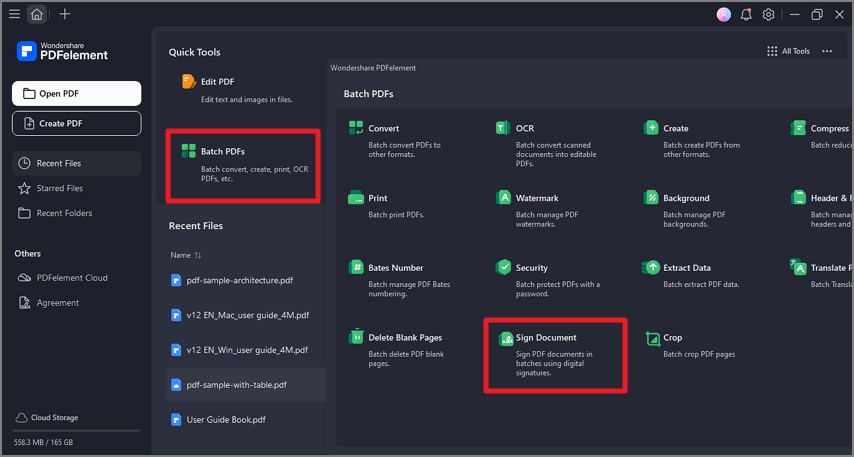854x457 pixels.
Task: Click the Create PDF button
Action: (77, 124)
